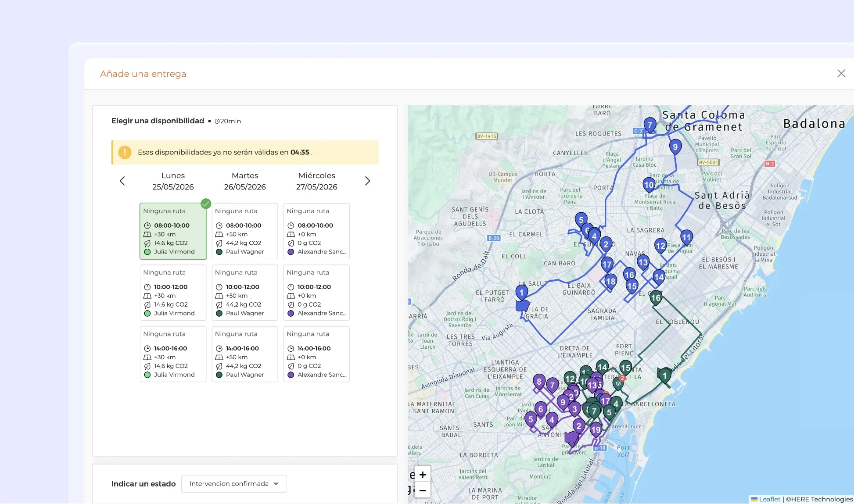
Task: Click green map marker 1 near the coast
Action: click(x=665, y=376)
